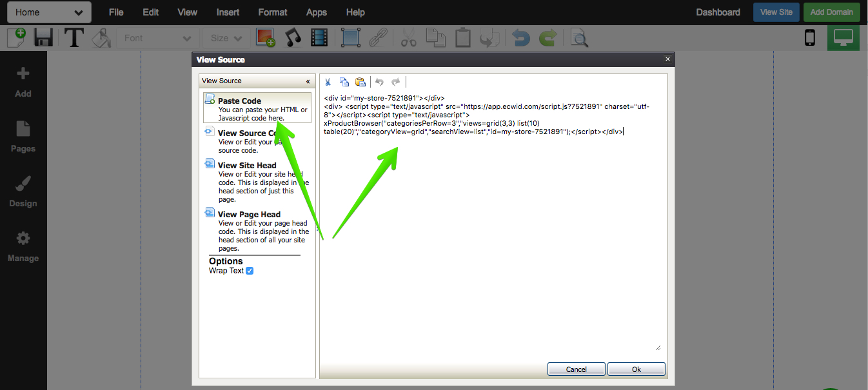Switch to desktop monitor view icon

(x=843, y=37)
